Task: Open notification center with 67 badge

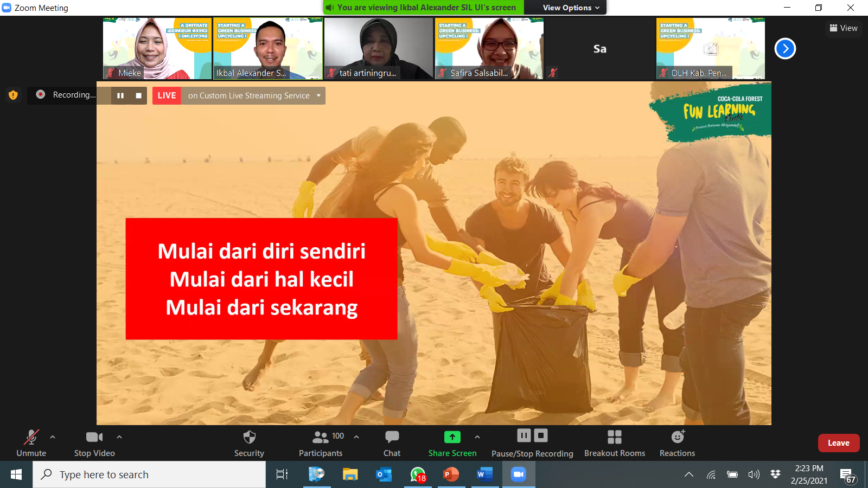Action: [848, 476]
